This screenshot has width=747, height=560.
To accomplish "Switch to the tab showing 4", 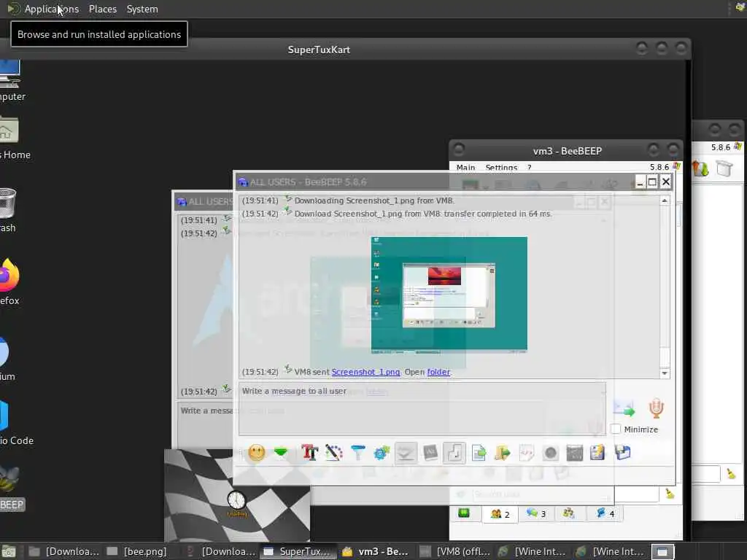I will click(x=605, y=513).
